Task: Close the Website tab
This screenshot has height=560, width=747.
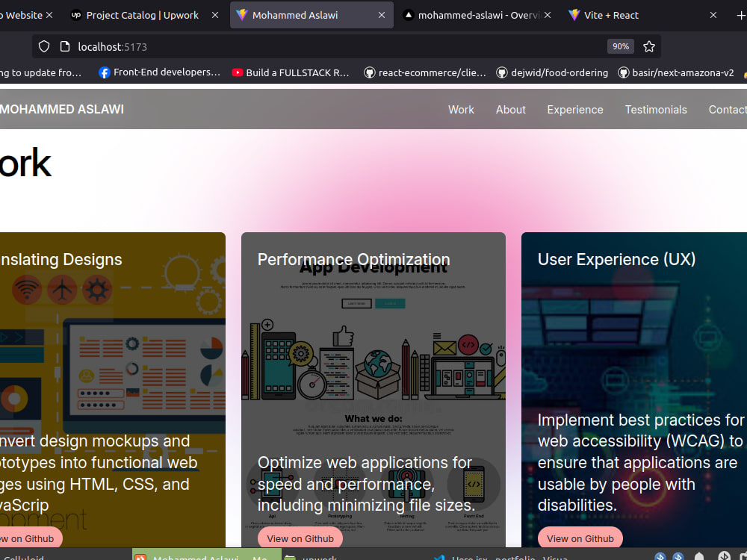Action: click(x=49, y=15)
